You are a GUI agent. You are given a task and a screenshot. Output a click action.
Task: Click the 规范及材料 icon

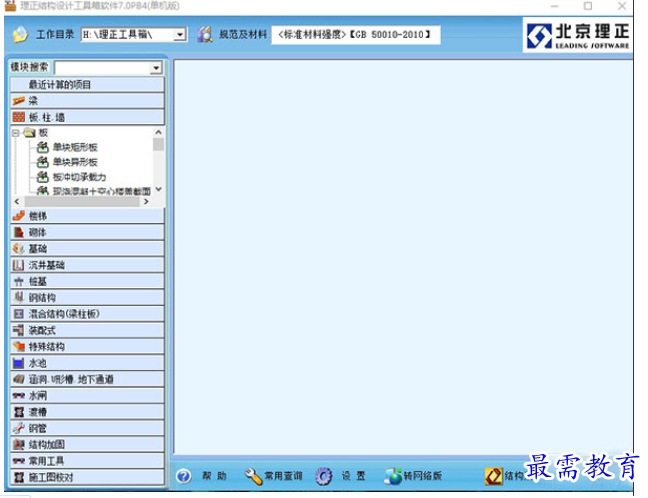205,34
